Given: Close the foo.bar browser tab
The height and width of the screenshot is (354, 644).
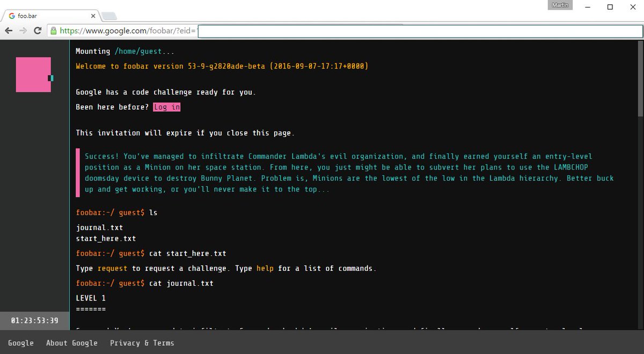Looking at the screenshot, I should click(93, 16).
